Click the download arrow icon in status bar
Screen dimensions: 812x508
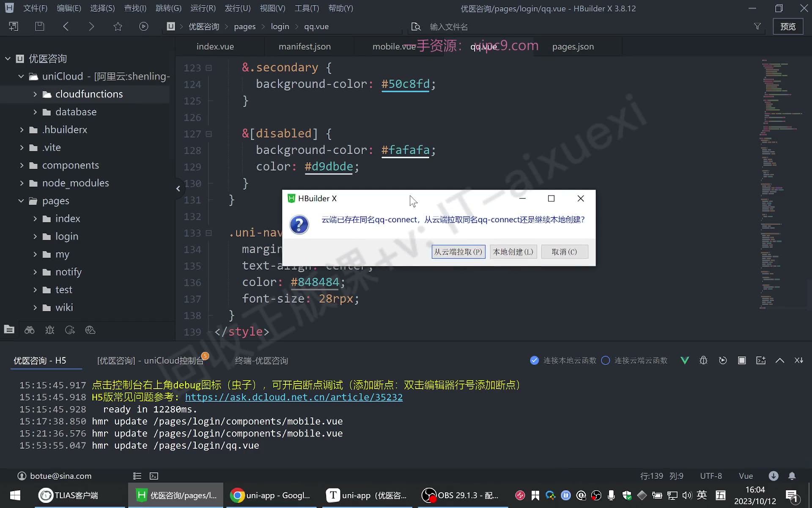pos(774,476)
